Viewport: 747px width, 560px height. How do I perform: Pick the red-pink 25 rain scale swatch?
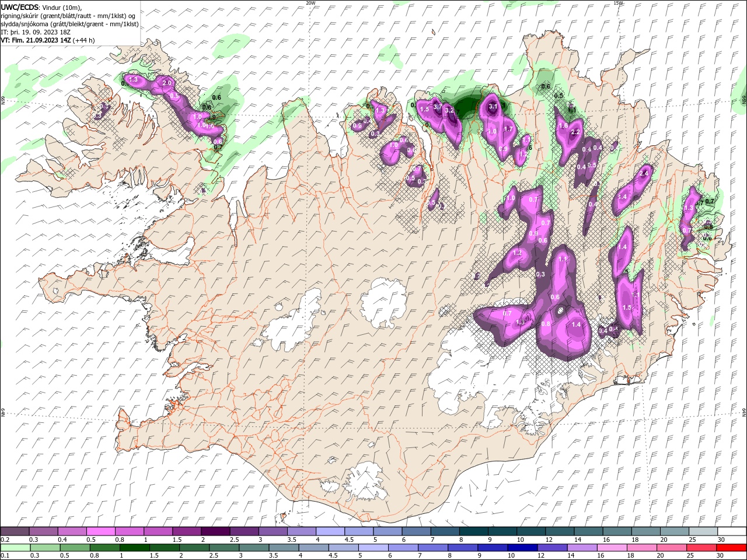tap(701, 548)
